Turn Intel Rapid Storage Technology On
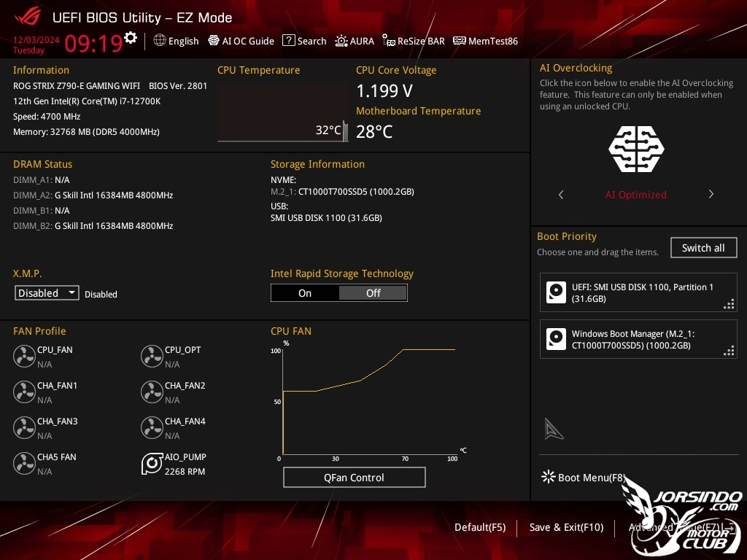The height and width of the screenshot is (560, 747). pyautogui.click(x=305, y=293)
